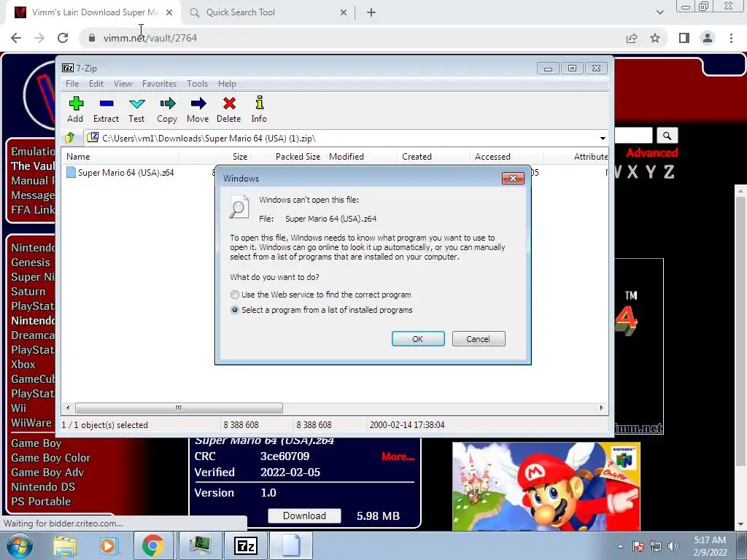Cancel the Windows open-file dialog

click(x=479, y=339)
